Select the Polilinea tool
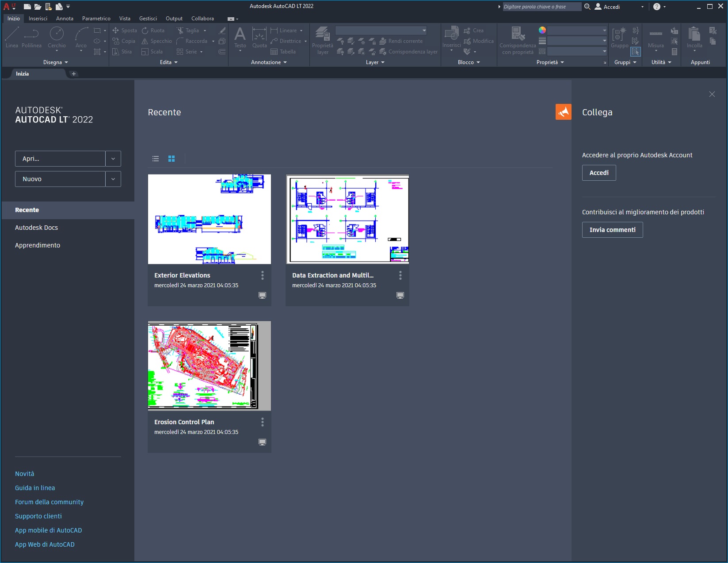The width and height of the screenshot is (728, 563). click(x=31, y=37)
